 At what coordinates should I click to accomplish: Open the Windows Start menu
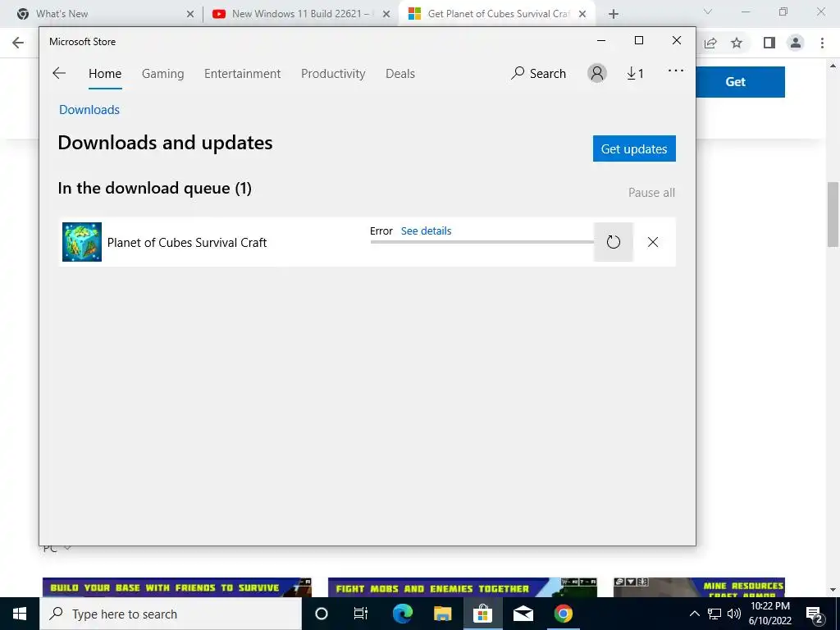click(x=20, y=614)
